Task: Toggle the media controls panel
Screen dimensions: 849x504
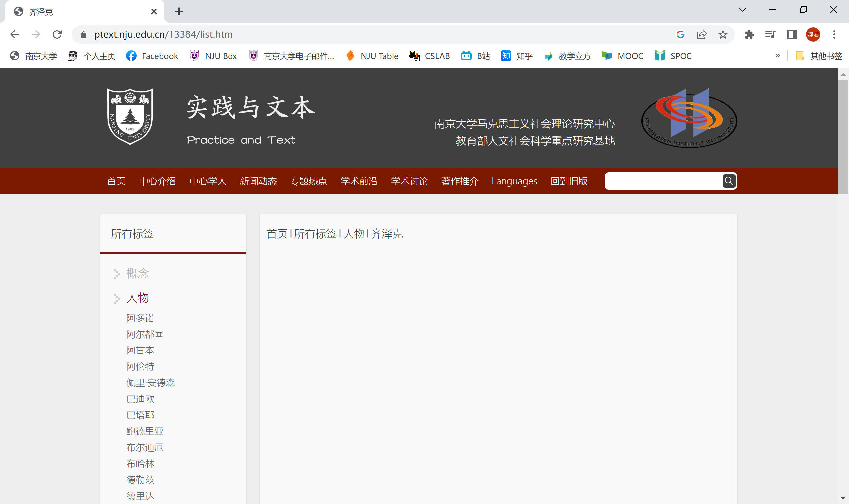Action: tap(770, 34)
